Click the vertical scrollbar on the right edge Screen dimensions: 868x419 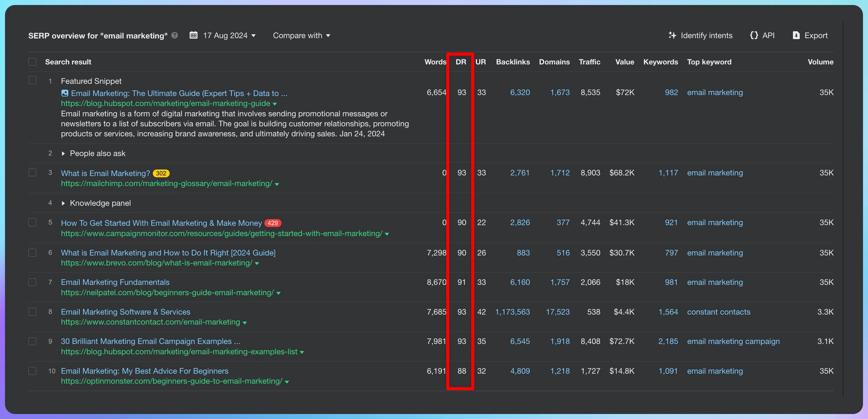point(843,209)
